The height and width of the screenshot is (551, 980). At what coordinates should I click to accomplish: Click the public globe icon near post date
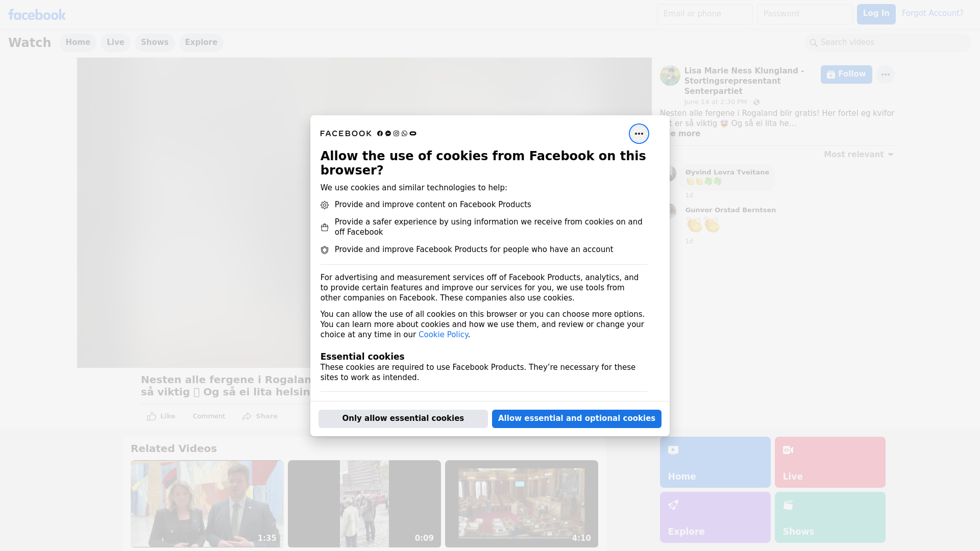coord(756,102)
